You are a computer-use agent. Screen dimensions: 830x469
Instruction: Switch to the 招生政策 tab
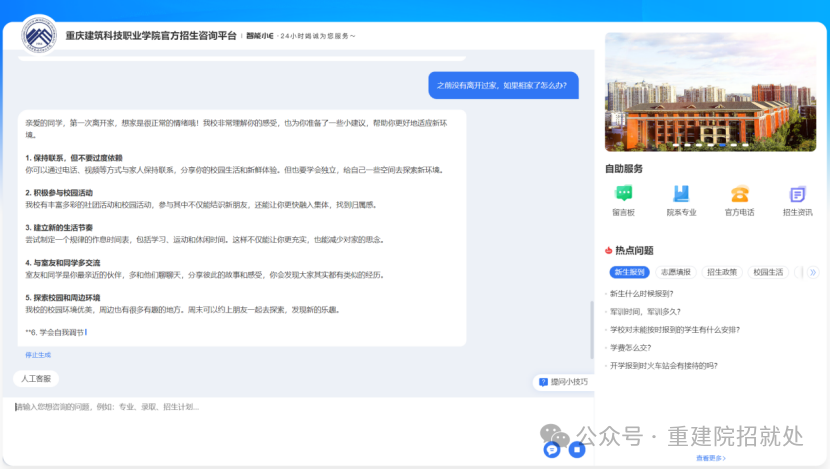(722, 272)
